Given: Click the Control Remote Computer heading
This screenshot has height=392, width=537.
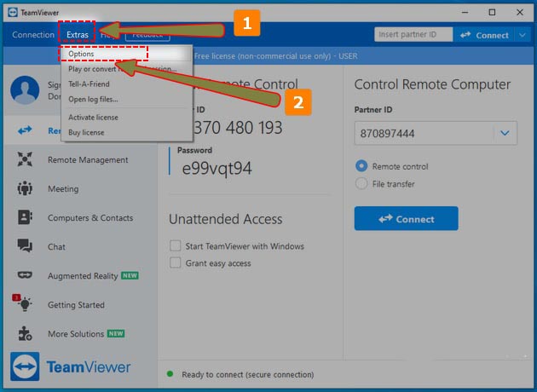Looking at the screenshot, I should tap(432, 84).
